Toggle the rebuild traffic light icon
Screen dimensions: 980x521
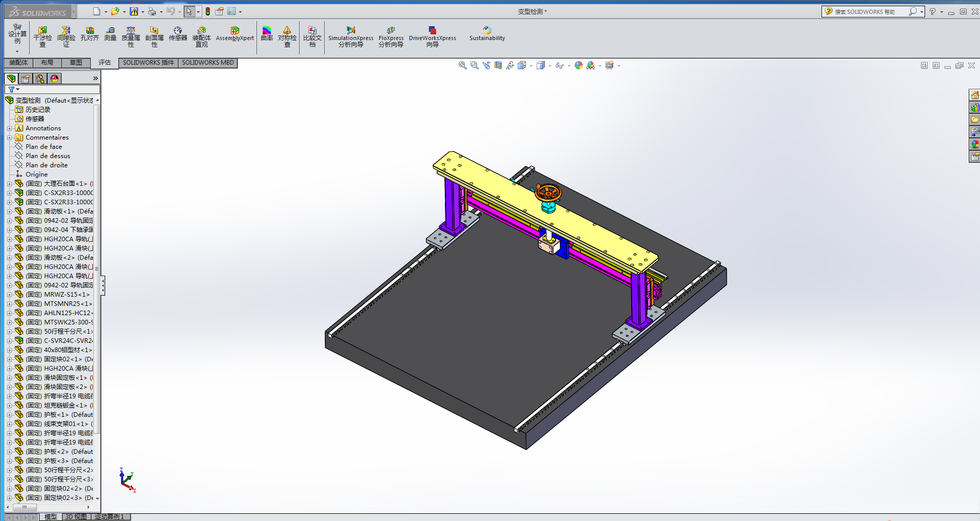208,11
